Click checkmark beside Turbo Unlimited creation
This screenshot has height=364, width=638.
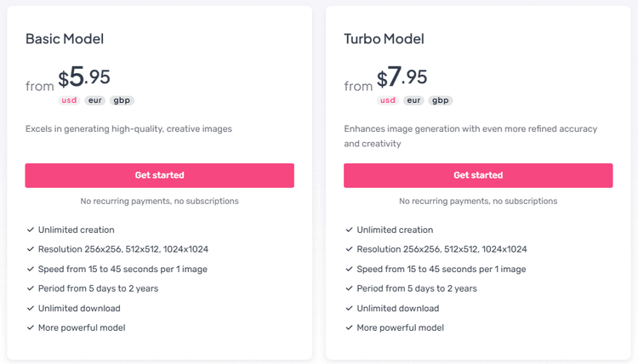[x=349, y=230]
